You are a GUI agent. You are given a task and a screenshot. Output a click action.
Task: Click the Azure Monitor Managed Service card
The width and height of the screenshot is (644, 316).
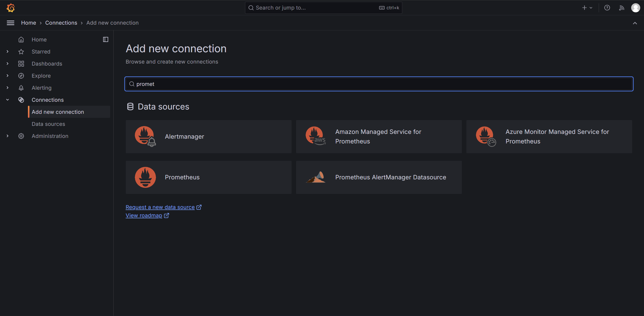point(549,137)
